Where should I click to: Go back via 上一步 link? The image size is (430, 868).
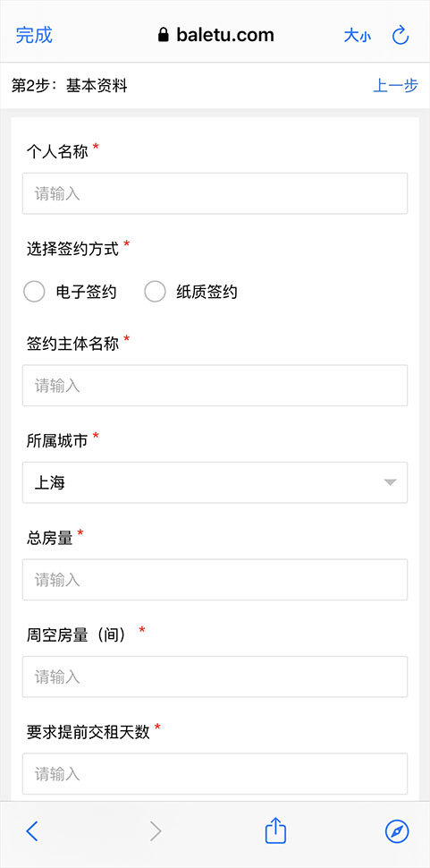pos(396,86)
